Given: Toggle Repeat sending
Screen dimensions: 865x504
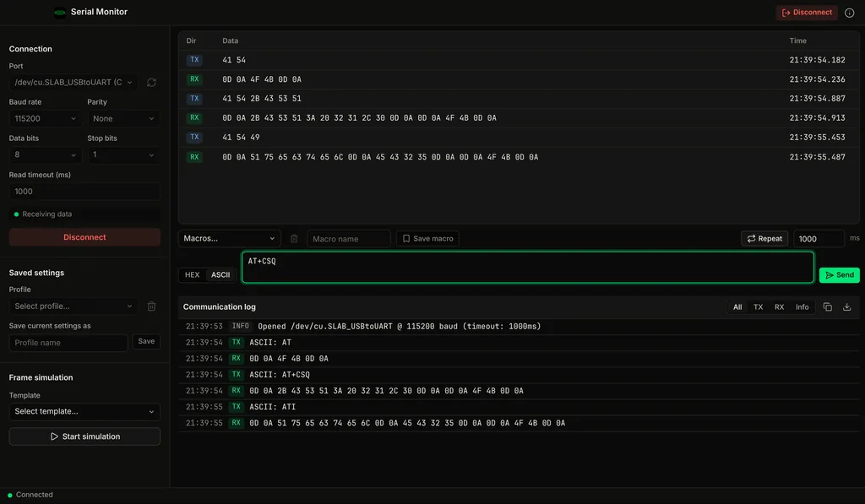Looking at the screenshot, I should pyautogui.click(x=764, y=239).
